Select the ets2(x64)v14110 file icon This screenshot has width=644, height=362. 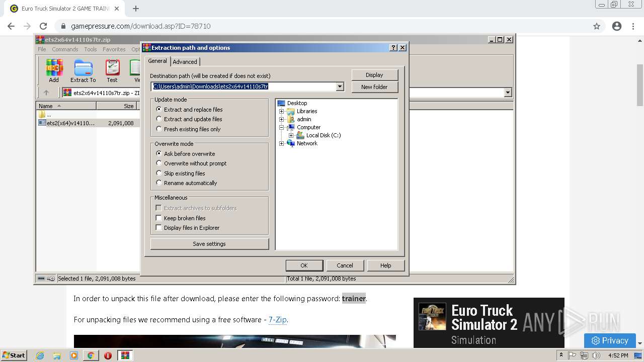pyautogui.click(x=42, y=123)
